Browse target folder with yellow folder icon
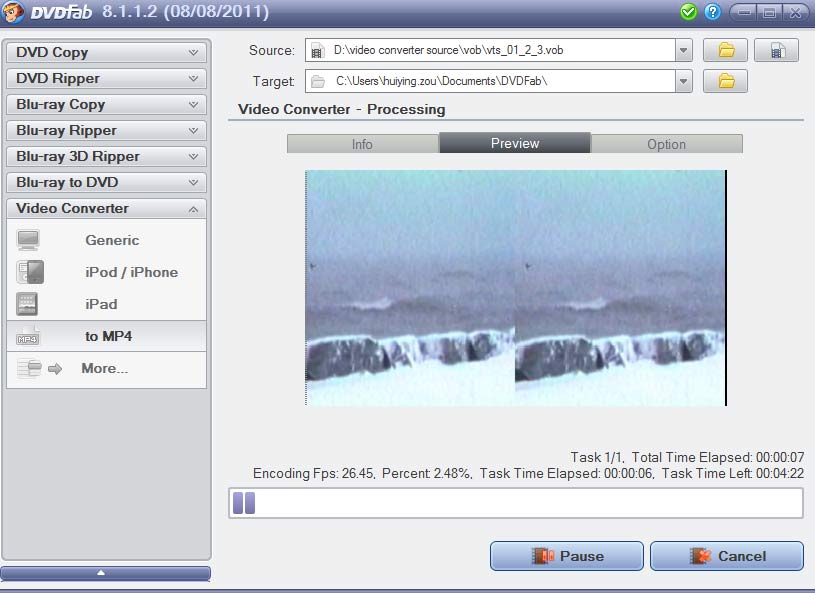The height and width of the screenshot is (593, 815). (725, 81)
